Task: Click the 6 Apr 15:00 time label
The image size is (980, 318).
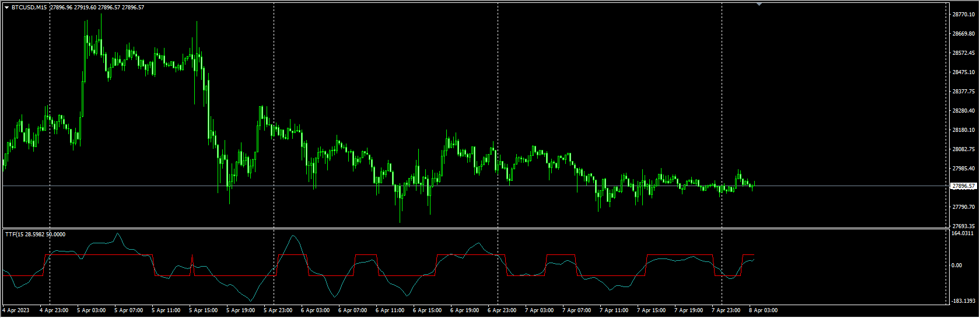Action: [x=427, y=310]
